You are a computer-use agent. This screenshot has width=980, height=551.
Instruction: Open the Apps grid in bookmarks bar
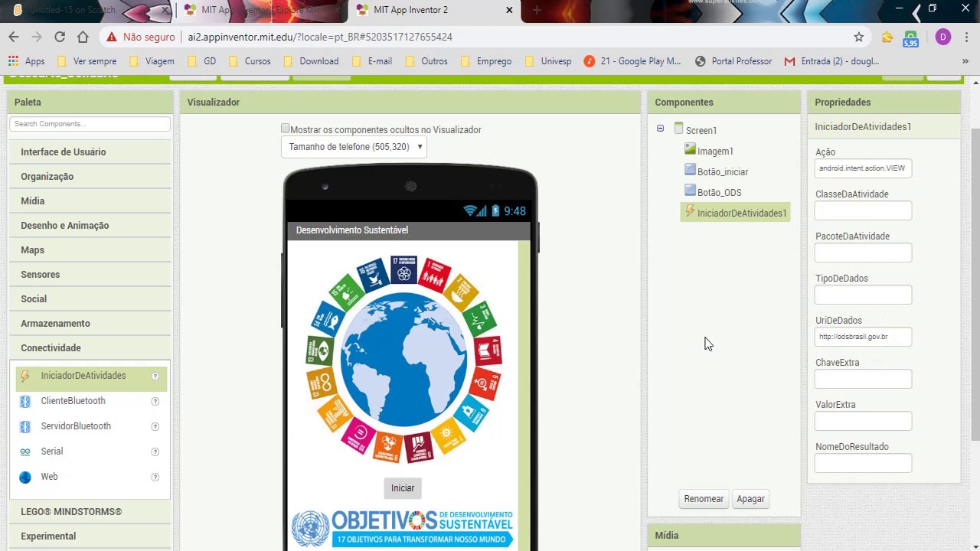pyautogui.click(x=27, y=61)
